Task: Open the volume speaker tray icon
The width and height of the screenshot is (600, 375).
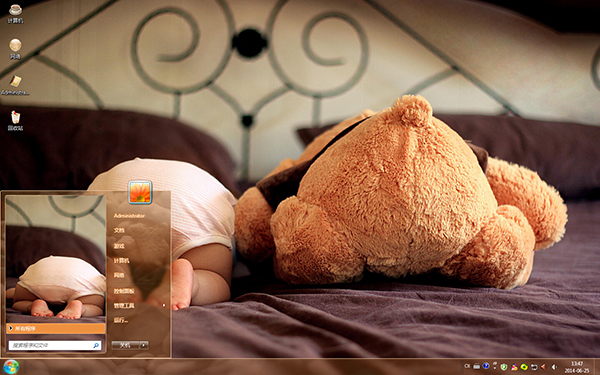Action: point(554,367)
